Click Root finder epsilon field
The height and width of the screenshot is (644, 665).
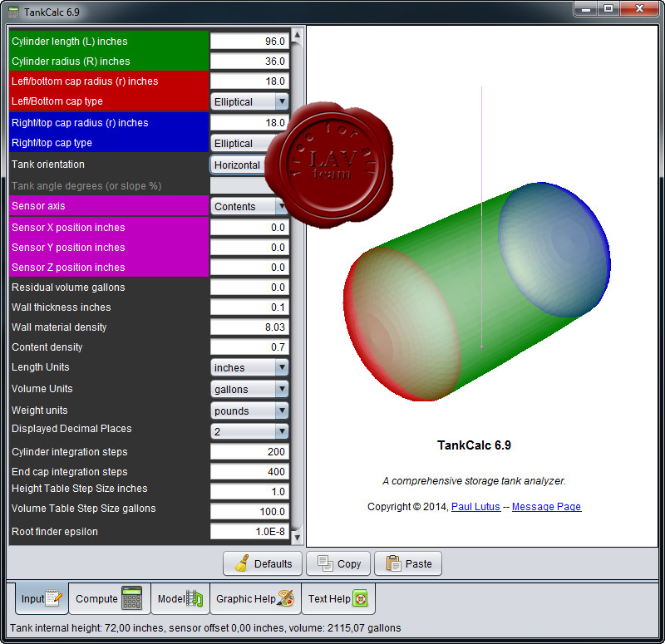pyautogui.click(x=249, y=531)
